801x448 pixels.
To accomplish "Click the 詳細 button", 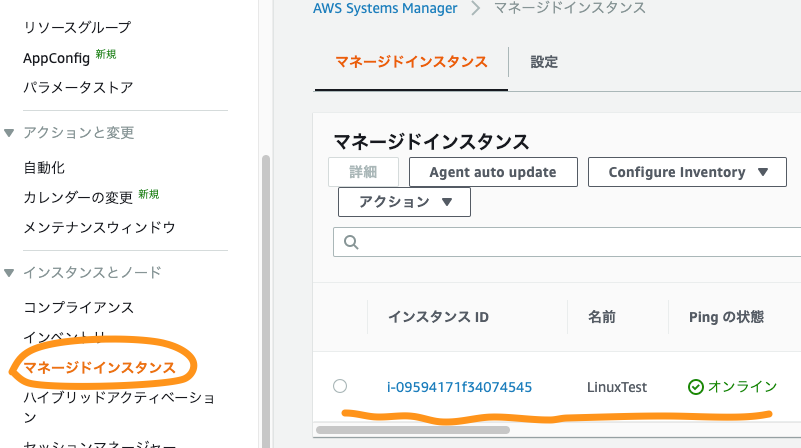I will (363, 172).
